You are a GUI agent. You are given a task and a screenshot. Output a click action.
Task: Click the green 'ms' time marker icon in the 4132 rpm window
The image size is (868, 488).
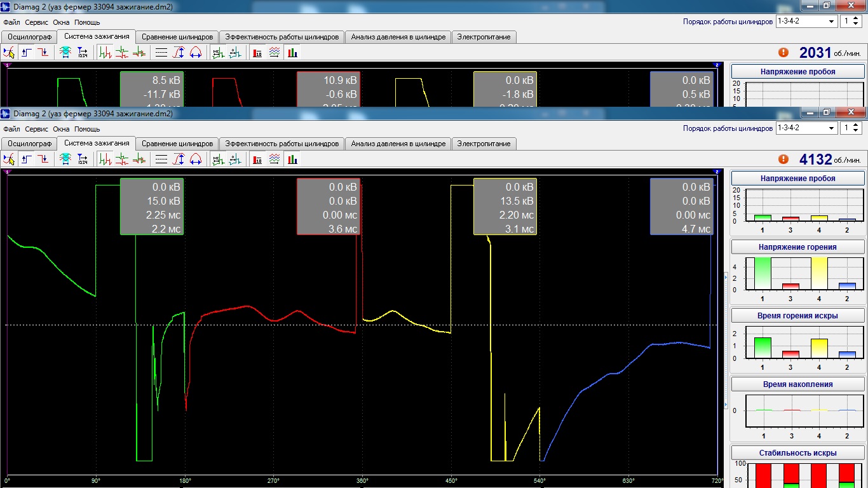point(218,159)
